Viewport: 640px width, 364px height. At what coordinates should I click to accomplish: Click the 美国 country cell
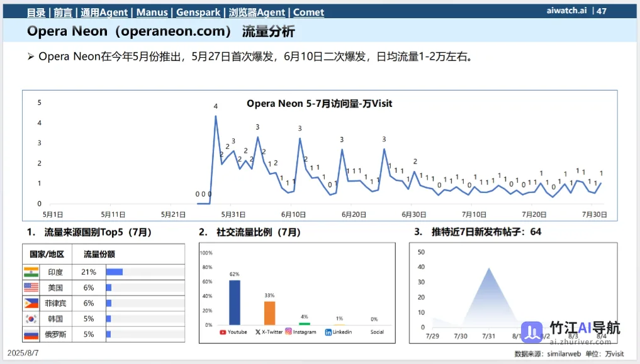coord(55,287)
